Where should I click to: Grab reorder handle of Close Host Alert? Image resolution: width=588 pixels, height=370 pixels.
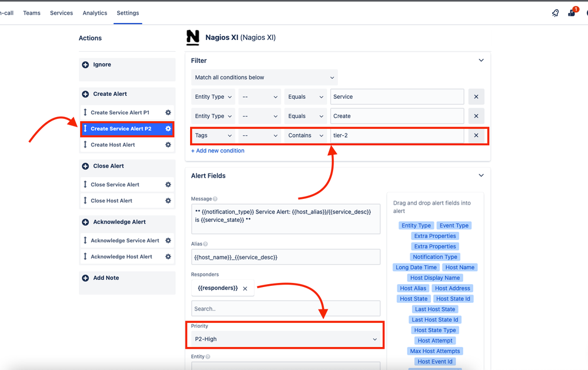[x=85, y=200]
